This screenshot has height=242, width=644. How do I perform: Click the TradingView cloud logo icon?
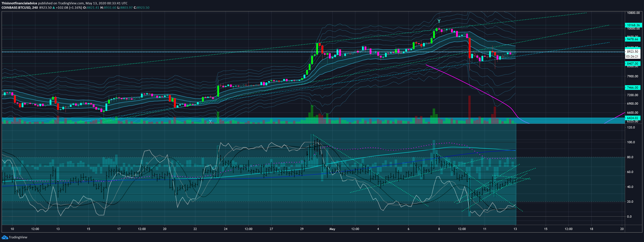point(5,237)
